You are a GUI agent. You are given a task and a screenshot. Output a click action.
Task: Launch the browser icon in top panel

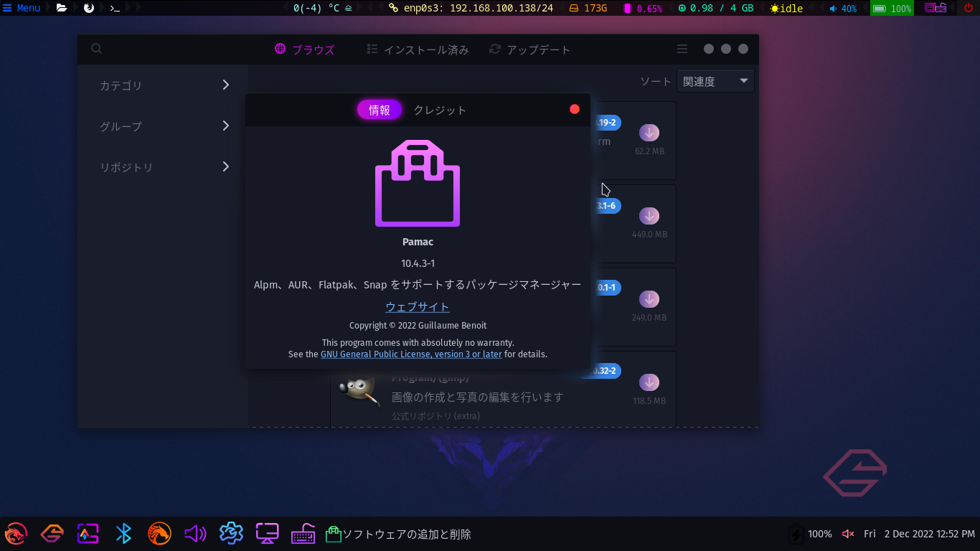[89, 8]
